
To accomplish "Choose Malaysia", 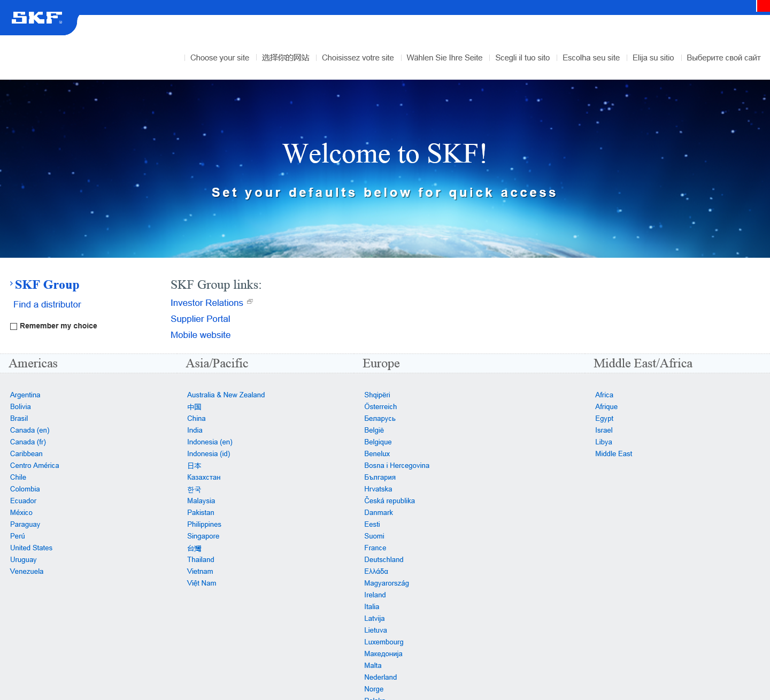I will [x=201, y=501].
